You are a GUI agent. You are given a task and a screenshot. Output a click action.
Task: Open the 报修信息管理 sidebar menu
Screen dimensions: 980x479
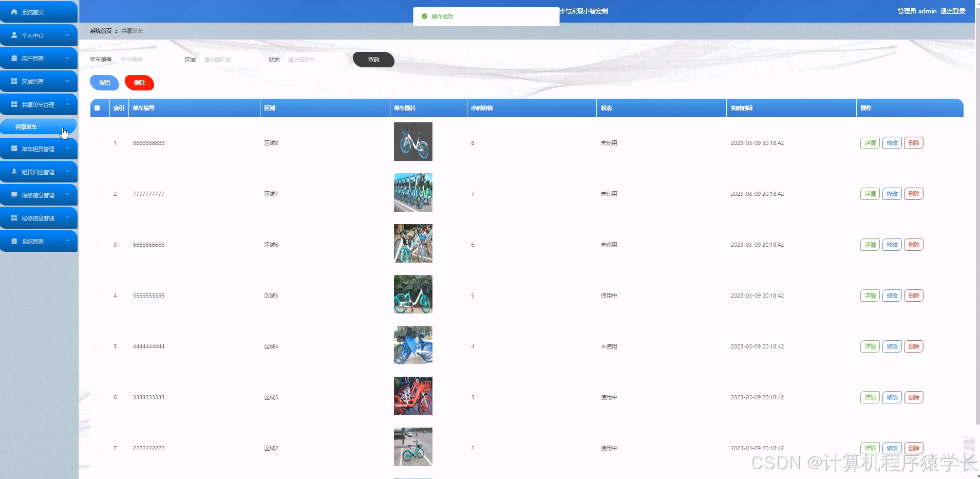tap(39, 195)
